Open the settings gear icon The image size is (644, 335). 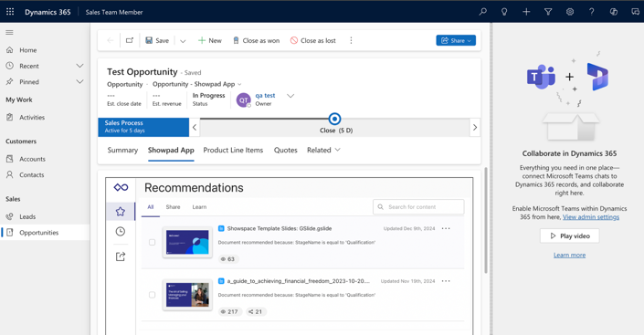click(570, 12)
